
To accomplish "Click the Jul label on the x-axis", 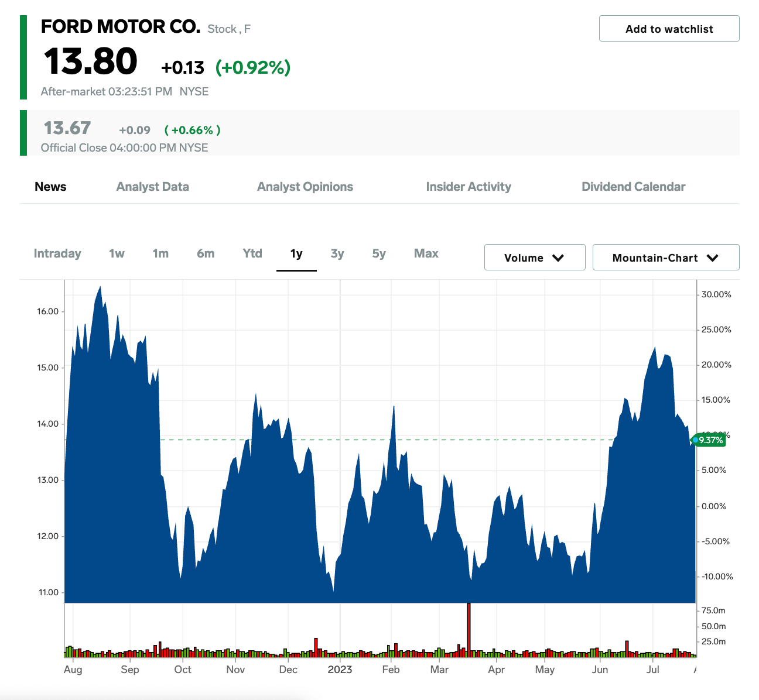I will point(653,670).
